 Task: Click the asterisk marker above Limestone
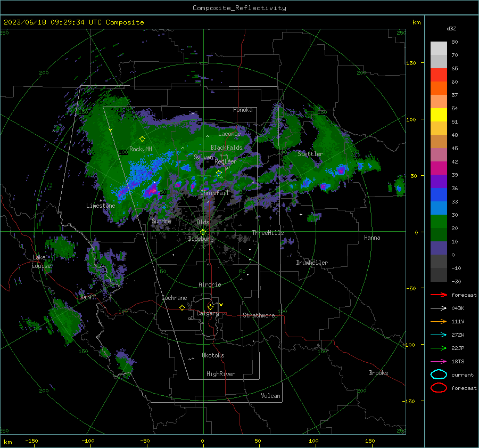pos(101,201)
